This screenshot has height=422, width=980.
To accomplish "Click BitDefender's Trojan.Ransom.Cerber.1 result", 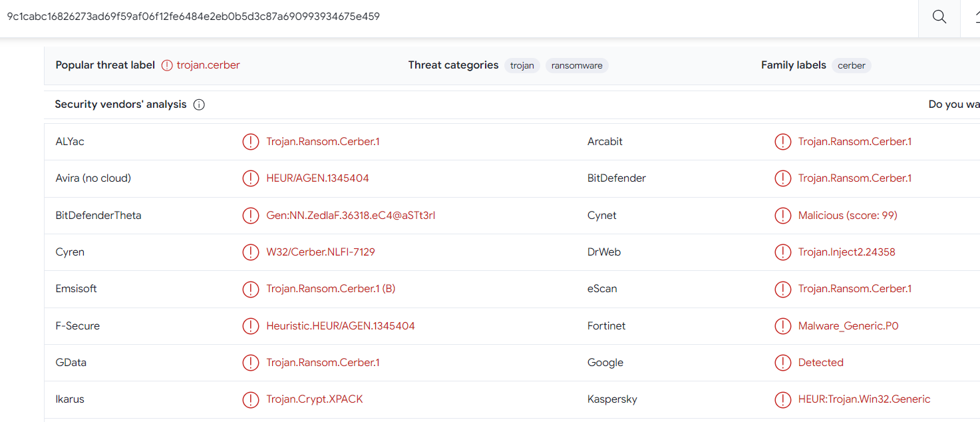I will point(855,178).
